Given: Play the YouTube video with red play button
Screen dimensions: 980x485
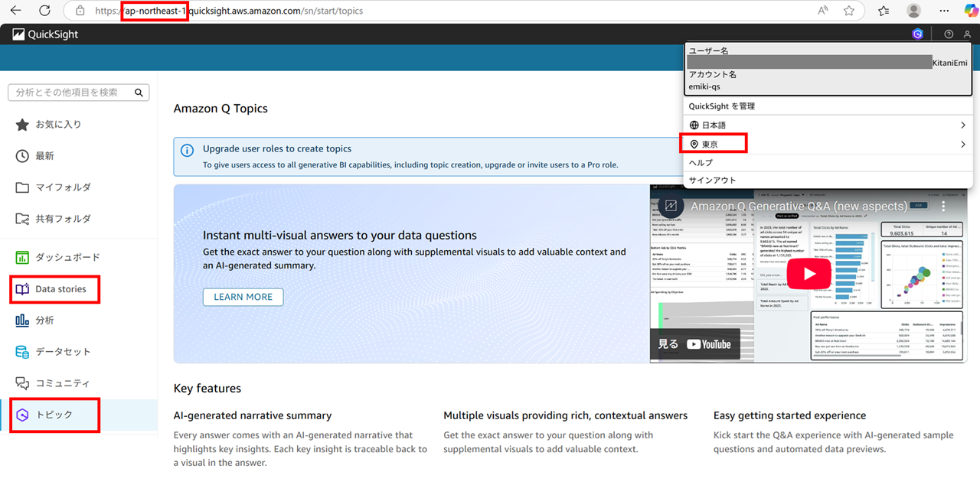Looking at the screenshot, I should [x=808, y=274].
